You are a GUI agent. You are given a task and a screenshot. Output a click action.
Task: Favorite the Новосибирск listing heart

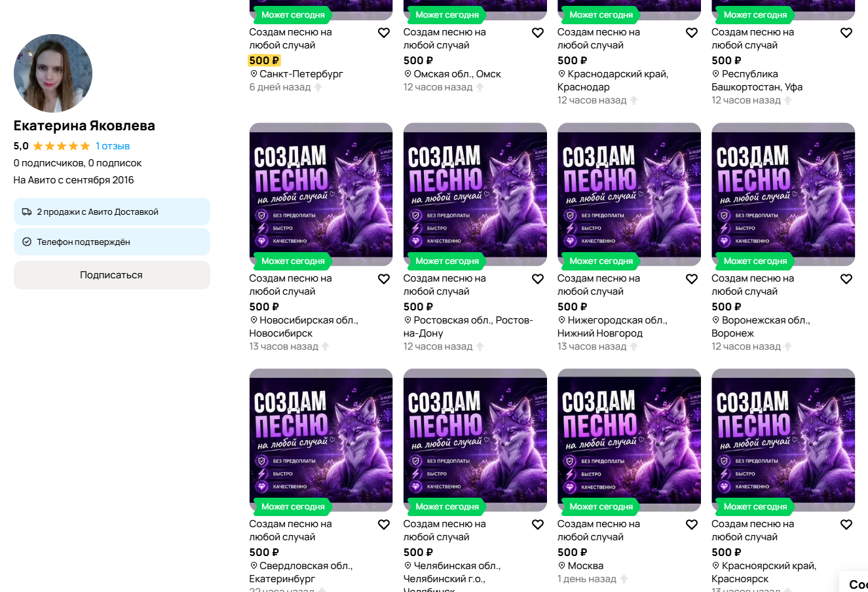pyautogui.click(x=384, y=279)
